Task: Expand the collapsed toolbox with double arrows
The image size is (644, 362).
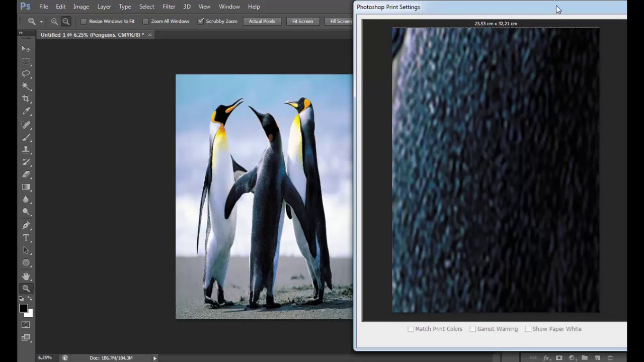Action: click(x=21, y=33)
